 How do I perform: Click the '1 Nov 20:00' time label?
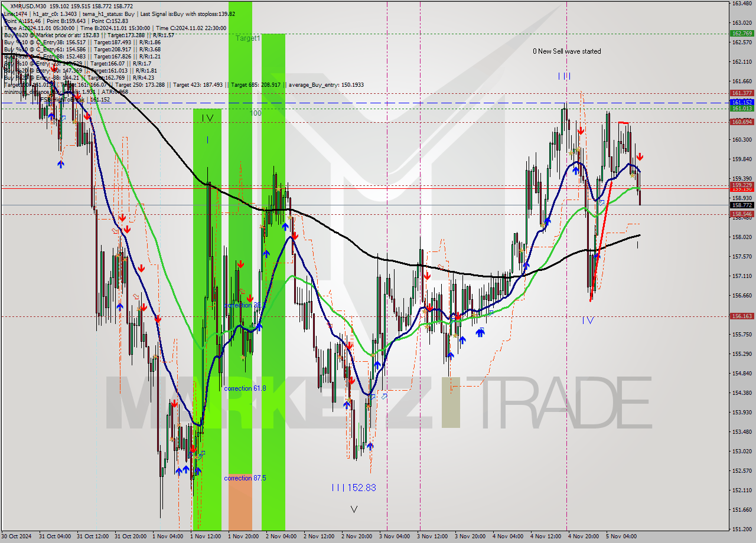(243, 537)
